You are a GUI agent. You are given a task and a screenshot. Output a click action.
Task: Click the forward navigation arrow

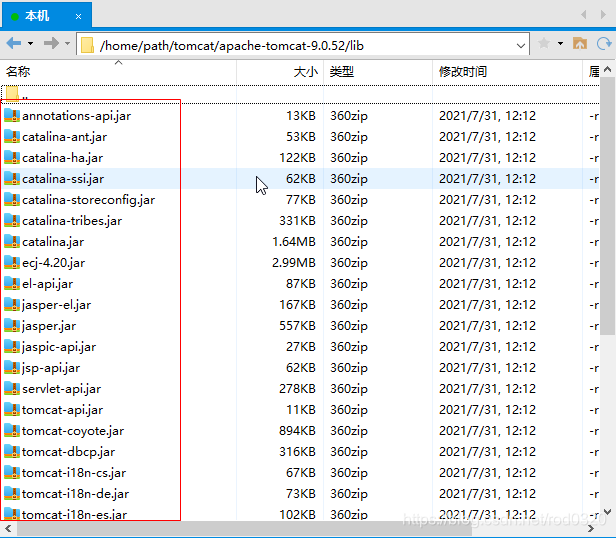51,43
